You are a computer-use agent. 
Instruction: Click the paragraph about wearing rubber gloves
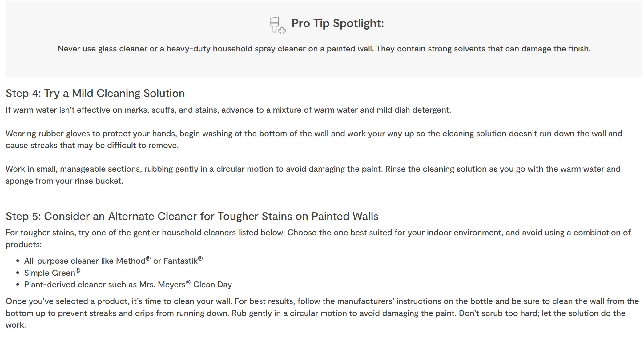coord(314,134)
